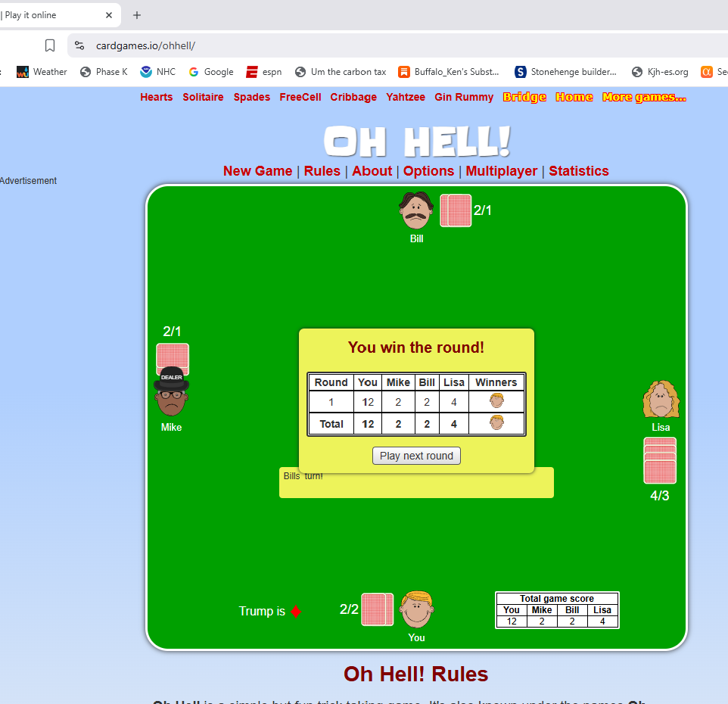Viewport: 728px width, 704px height.
Task: Close the 'Play it online' browser tab
Action: pos(109,15)
